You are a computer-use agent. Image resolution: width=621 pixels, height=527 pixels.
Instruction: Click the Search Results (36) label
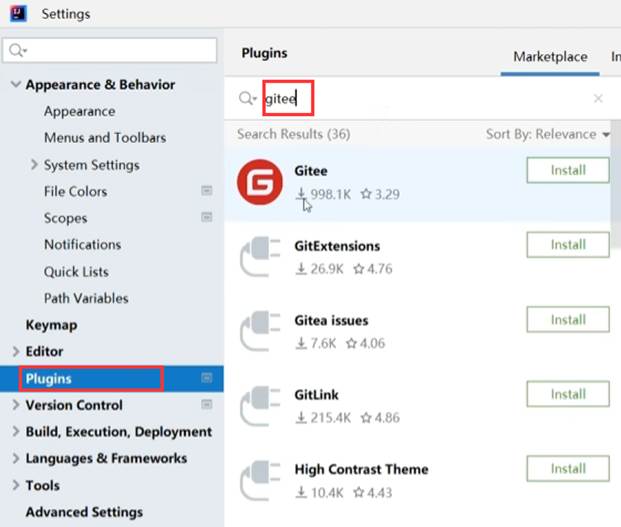293,134
